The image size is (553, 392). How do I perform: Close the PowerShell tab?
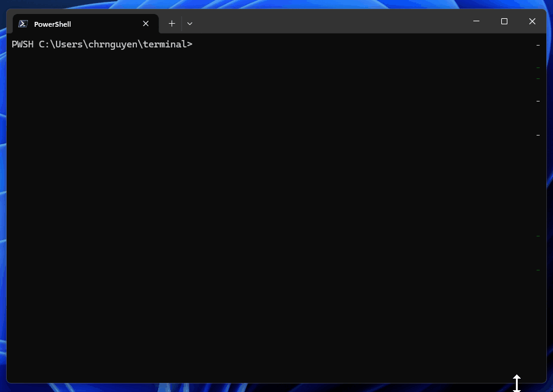pyautogui.click(x=146, y=24)
